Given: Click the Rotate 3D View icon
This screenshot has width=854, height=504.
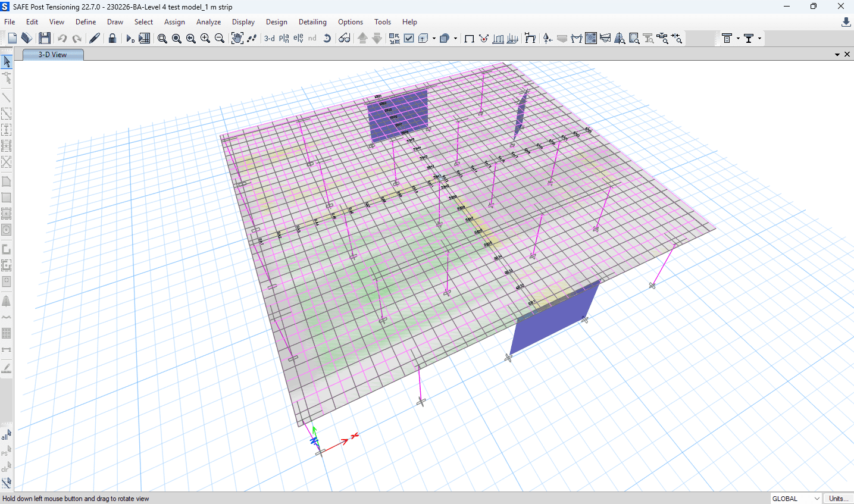Looking at the screenshot, I should [327, 38].
